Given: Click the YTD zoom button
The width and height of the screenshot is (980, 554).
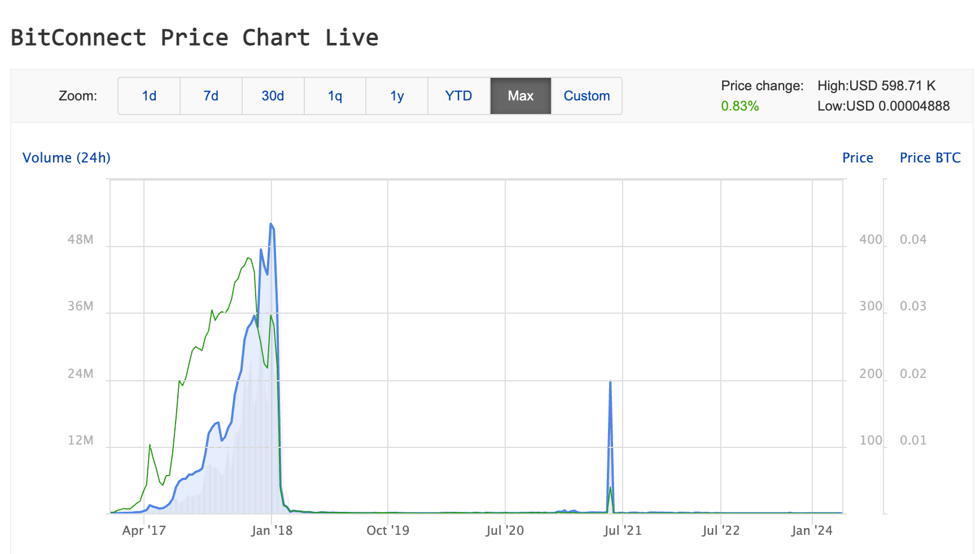Looking at the screenshot, I should click(x=458, y=96).
